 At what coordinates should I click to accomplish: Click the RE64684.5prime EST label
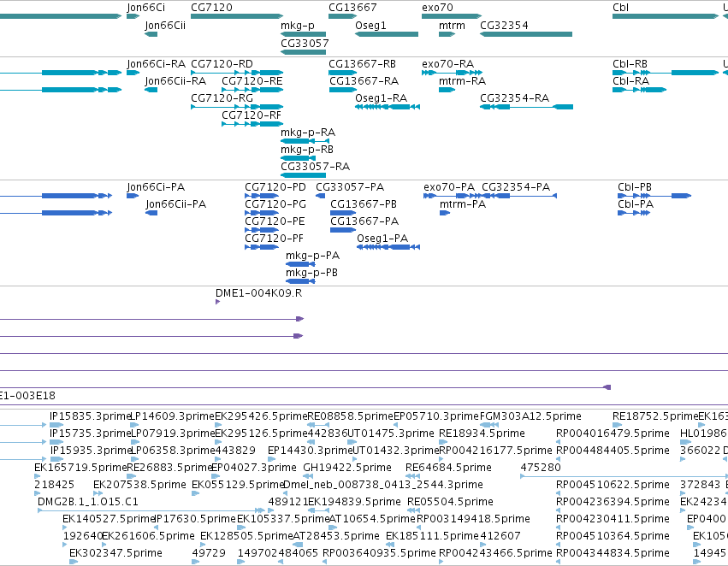tap(448, 467)
